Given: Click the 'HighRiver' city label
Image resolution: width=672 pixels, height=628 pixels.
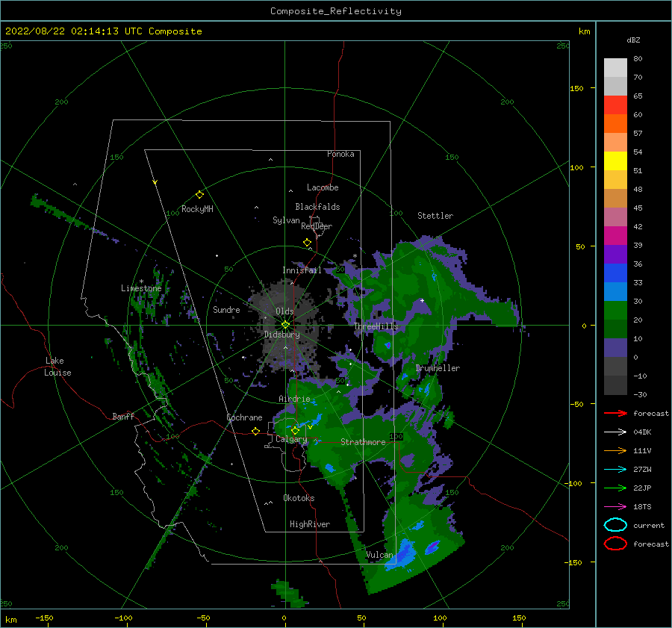Looking at the screenshot, I should (x=310, y=524).
